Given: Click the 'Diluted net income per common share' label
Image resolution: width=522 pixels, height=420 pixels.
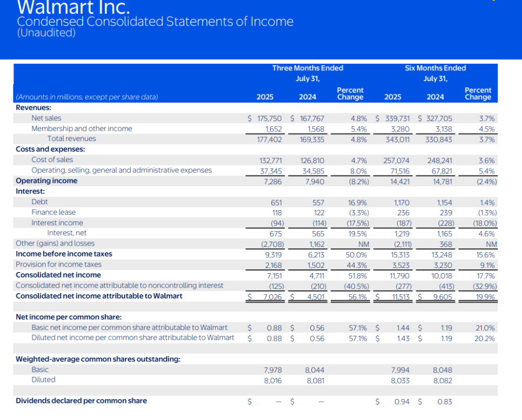Looking at the screenshot, I should (133, 337).
